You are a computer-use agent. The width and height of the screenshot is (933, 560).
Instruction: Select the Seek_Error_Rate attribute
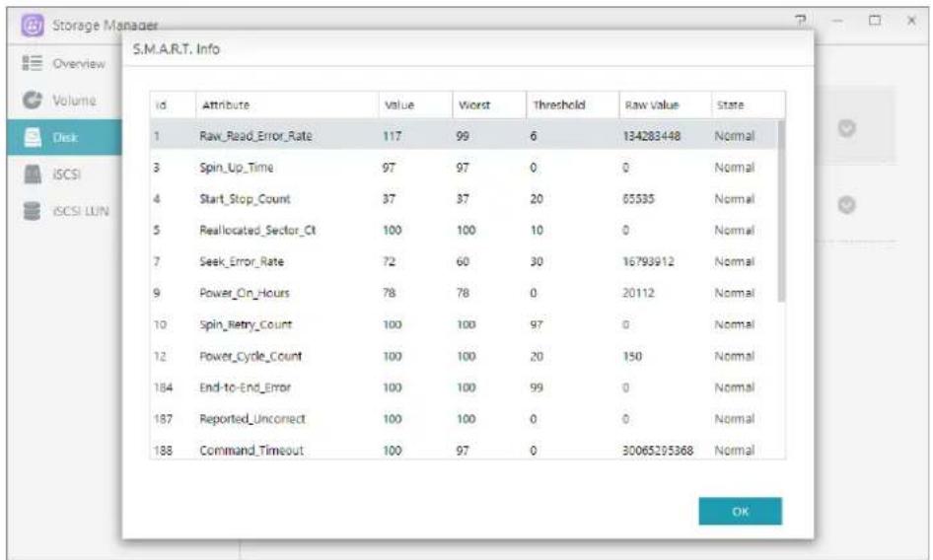(x=241, y=262)
